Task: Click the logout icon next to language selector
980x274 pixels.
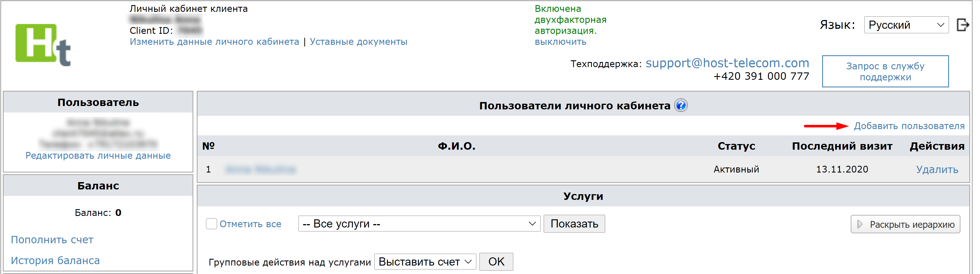Action: point(963,25)
